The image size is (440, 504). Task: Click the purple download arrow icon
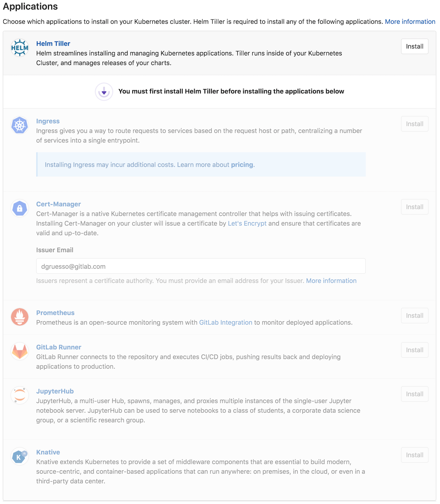pos(104,92)
